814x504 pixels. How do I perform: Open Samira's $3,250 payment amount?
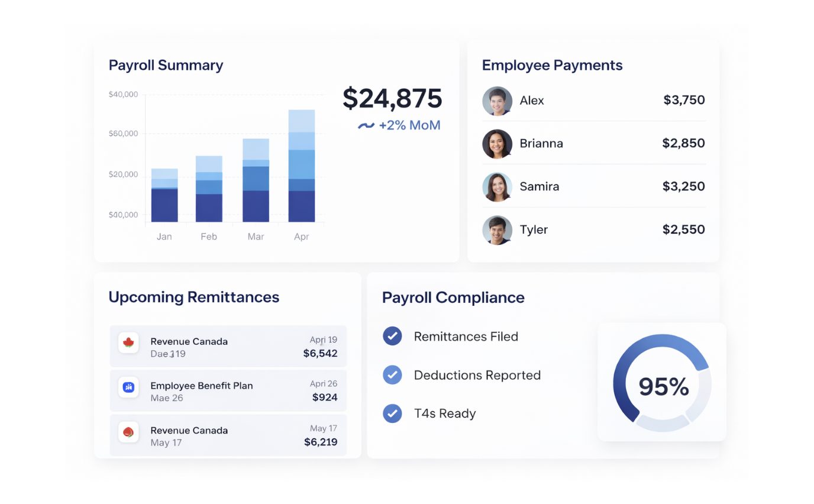coord(683,186)
